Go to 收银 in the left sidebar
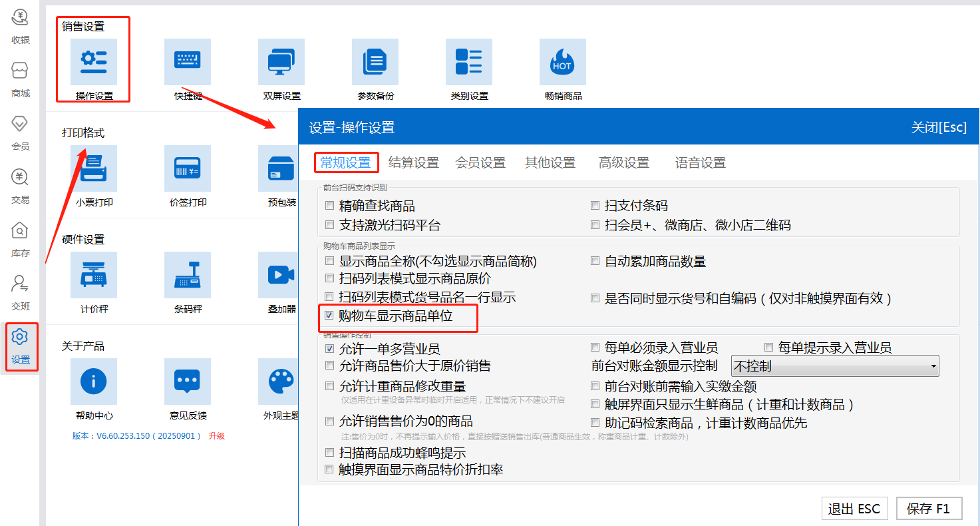 pyautogui.click(x=21, y=25)
